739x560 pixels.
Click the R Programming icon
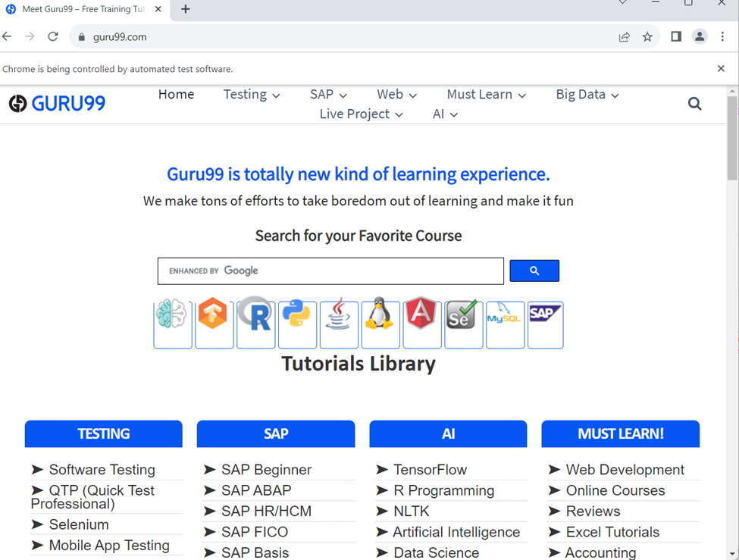point(255,324)
